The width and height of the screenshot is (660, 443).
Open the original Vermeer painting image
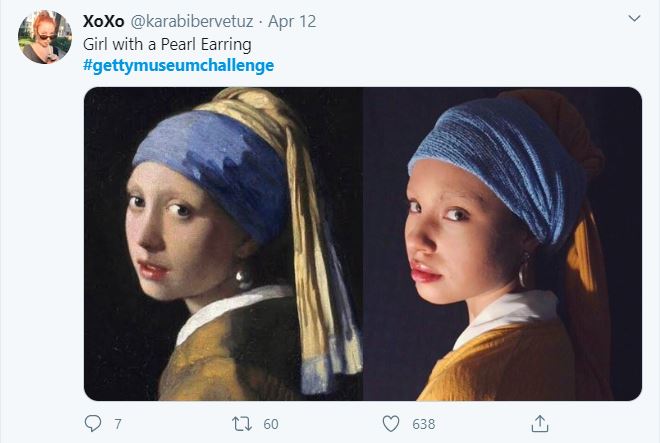[x=224, y=244]
